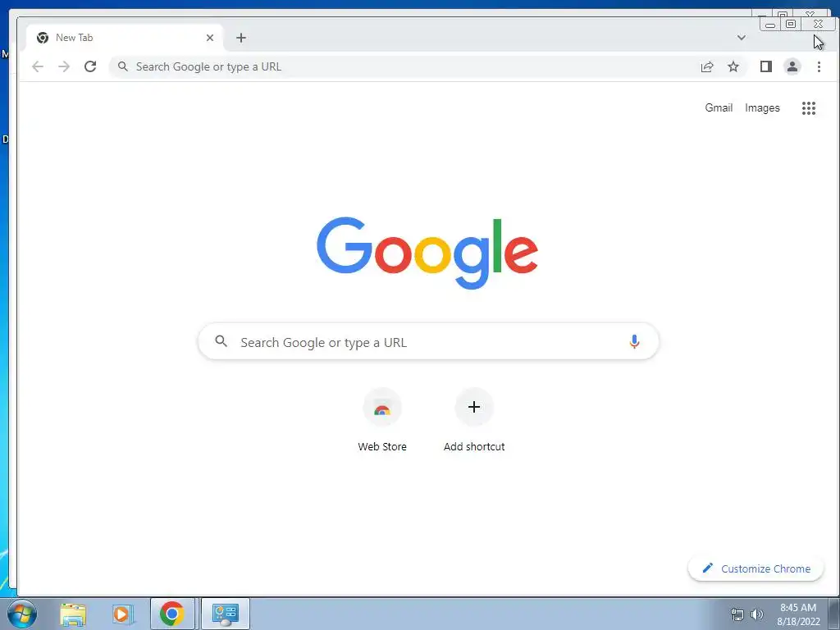Open a new tab with plus button
This screenshot has width=840, height=630.
[x=241, y=38]
